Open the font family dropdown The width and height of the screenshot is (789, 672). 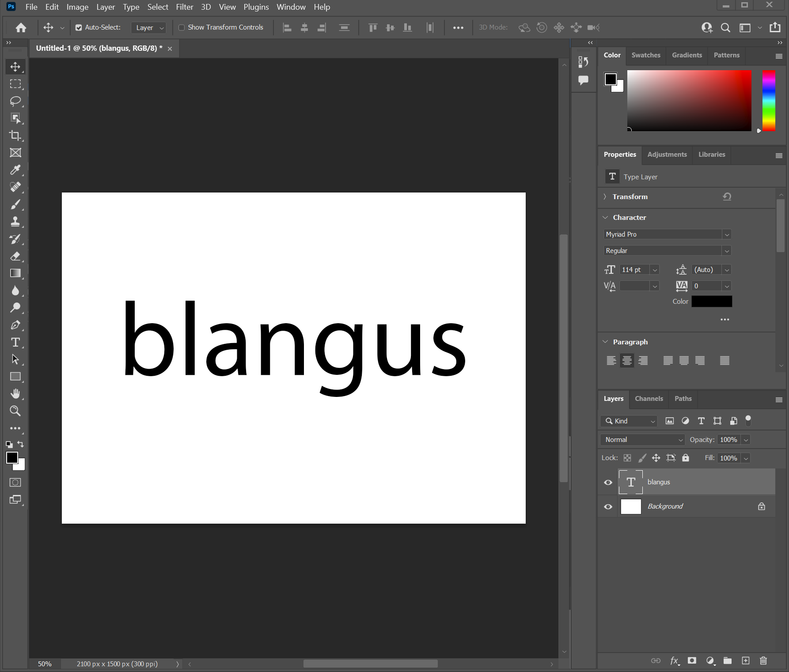[727, 234]
